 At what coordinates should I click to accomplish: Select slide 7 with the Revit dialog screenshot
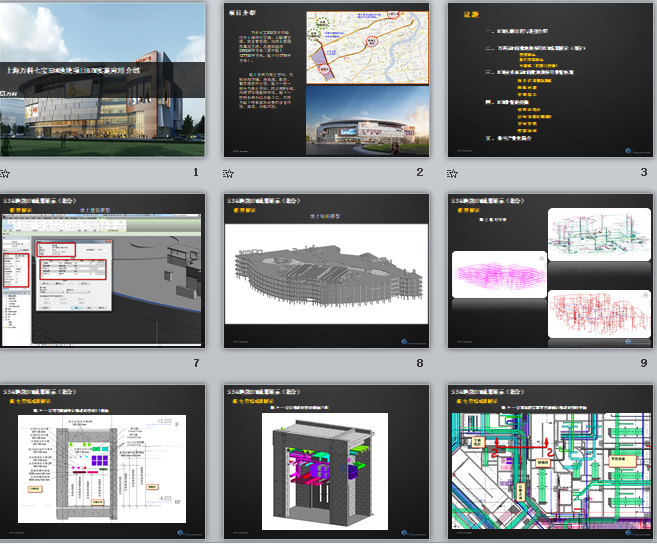tap(102, 271)
